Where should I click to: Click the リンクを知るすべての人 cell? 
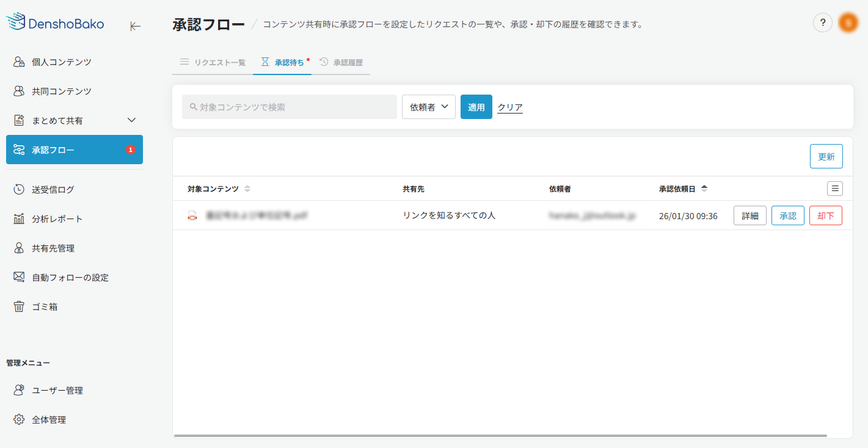tap(449, 215)
